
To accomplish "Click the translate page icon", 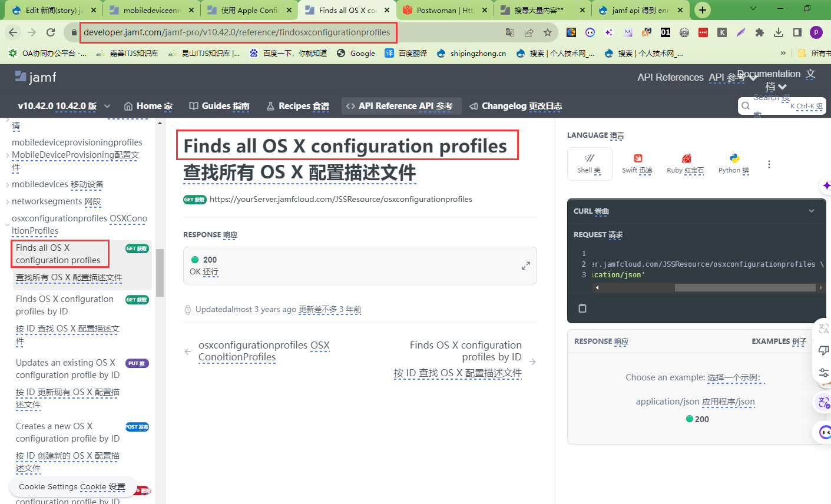I will [510, 32].
